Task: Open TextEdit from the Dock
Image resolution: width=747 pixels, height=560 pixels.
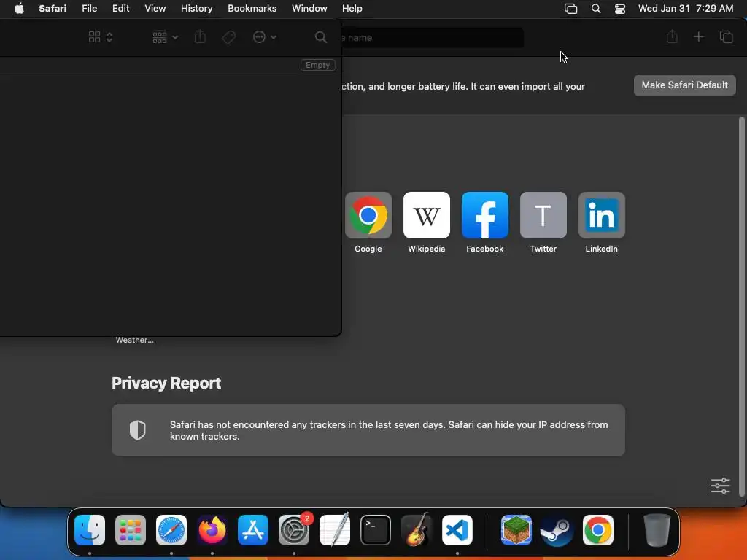Action: 335,530
